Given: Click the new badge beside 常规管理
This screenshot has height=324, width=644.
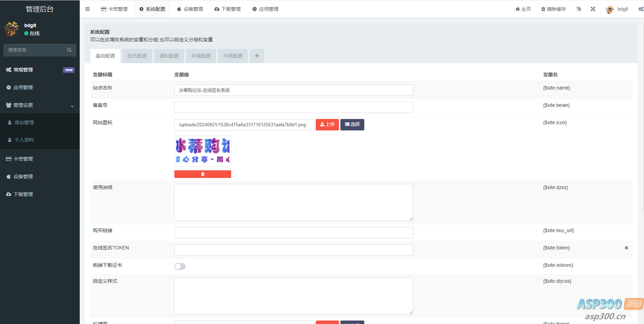Looking at the screenshot, I should pos(69,70).
